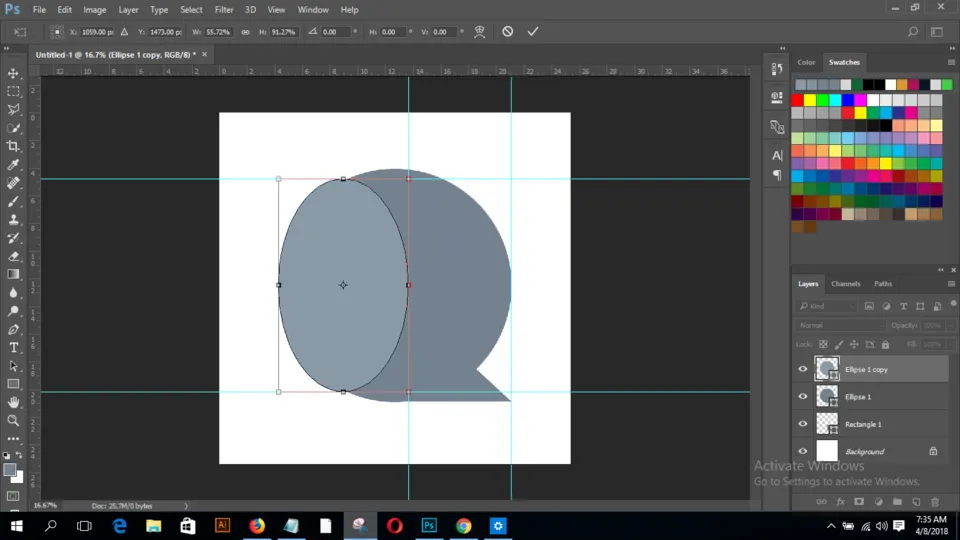The height and width of the screenshot is (540, 960).
Task: Hide the Ellipse 1 layer
Action: [803, 397]
